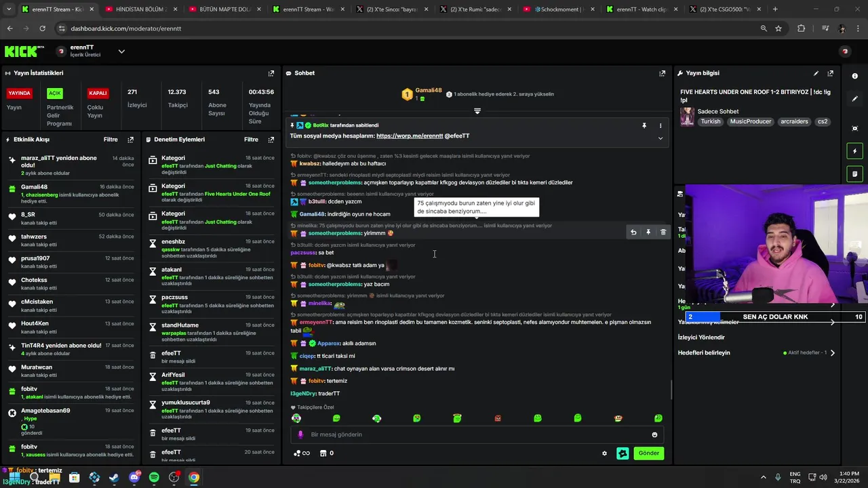Open Chrome tab search dropdown
Viewport: 868px width, 488px height.
9,9
